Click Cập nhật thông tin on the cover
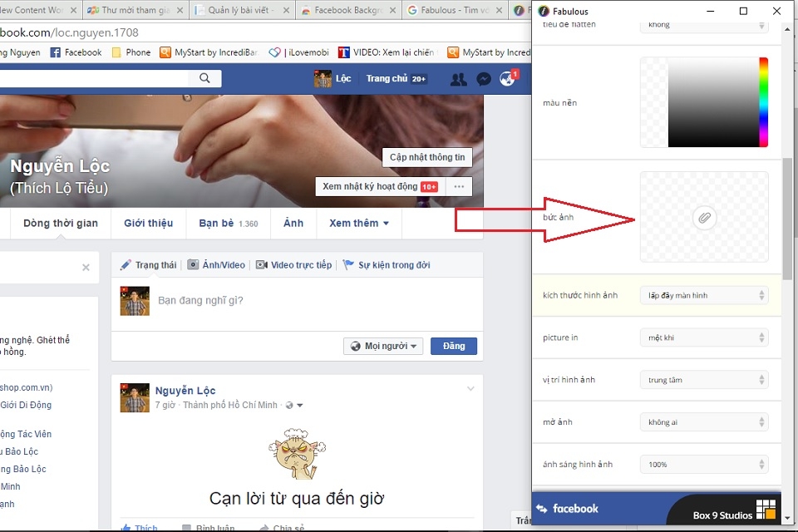This screenshot has height=532, width=798. coord(426,156)
